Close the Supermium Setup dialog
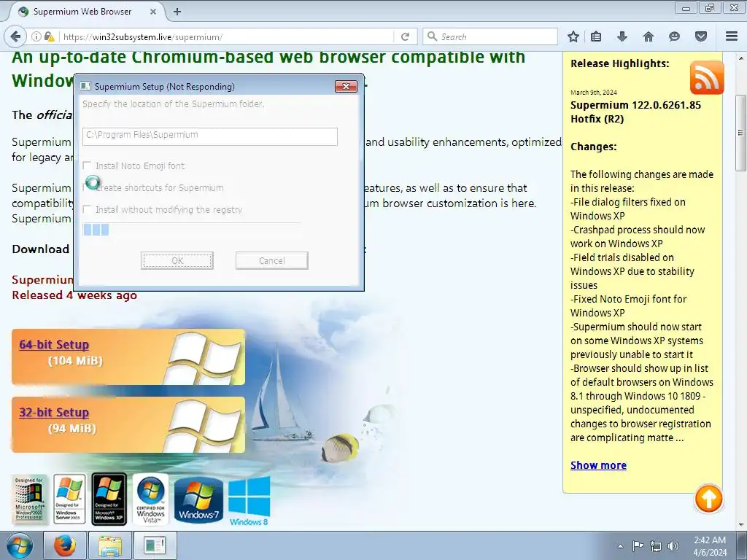The width and height of the screenshot is (747, 560). tap(347, 86)
